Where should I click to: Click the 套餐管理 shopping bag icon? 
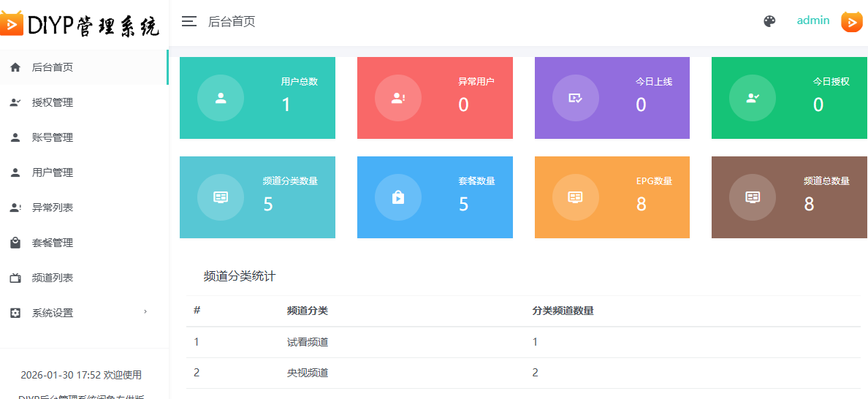tap(15, 243)
